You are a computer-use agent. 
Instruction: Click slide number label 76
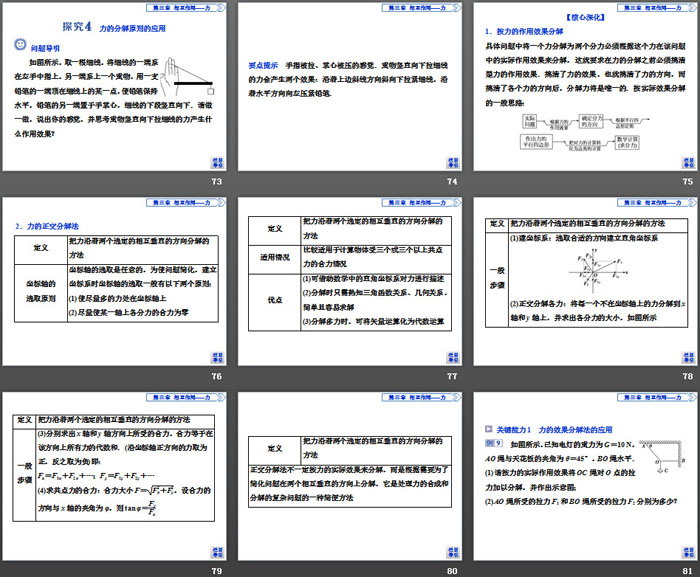coord(217,376)
